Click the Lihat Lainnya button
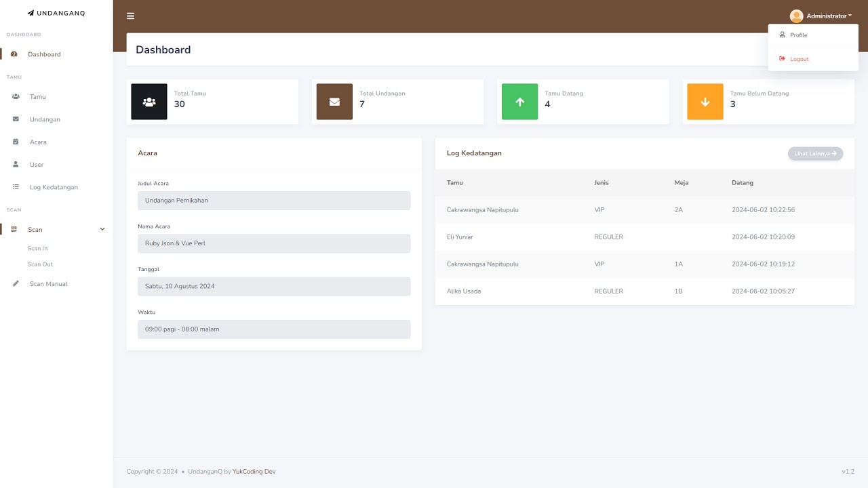The height and width of the screenshot is (488, 868). click(x=815, y=154)
